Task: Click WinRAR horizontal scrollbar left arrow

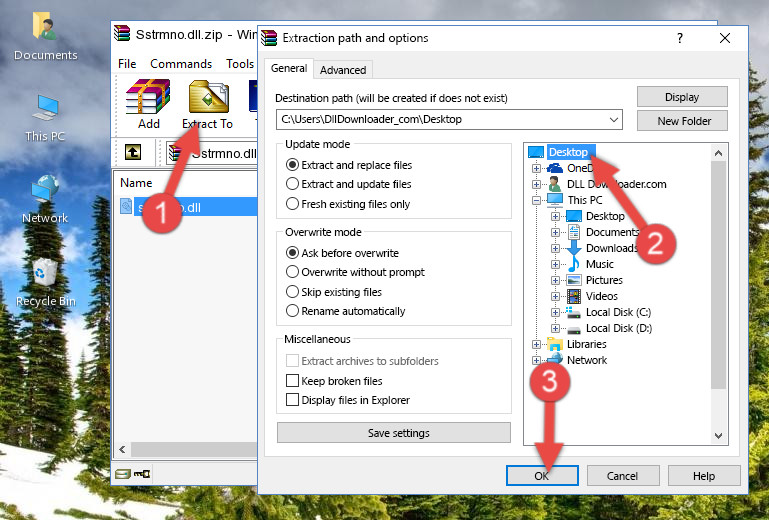Action: 122,449
